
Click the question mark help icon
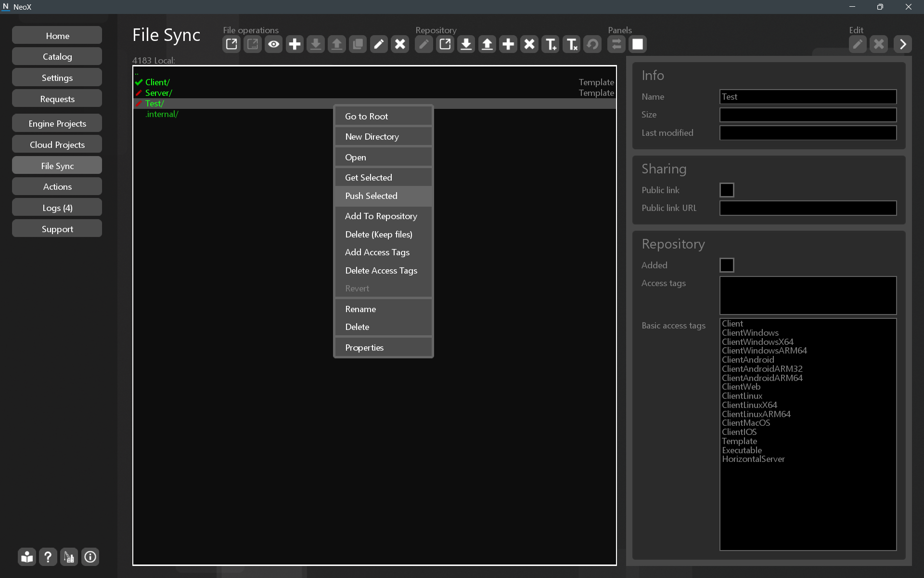pos(48,557)
